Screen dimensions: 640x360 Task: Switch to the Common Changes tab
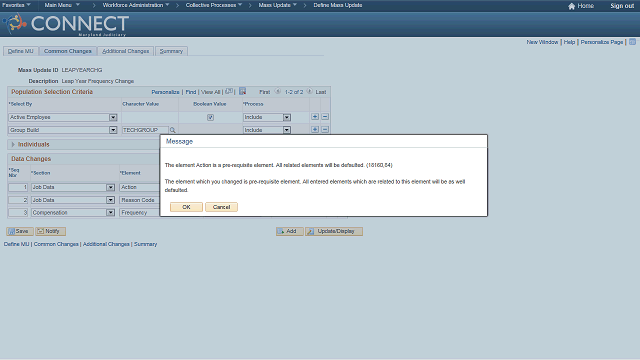pyautogui.click(x=68, y=51)
